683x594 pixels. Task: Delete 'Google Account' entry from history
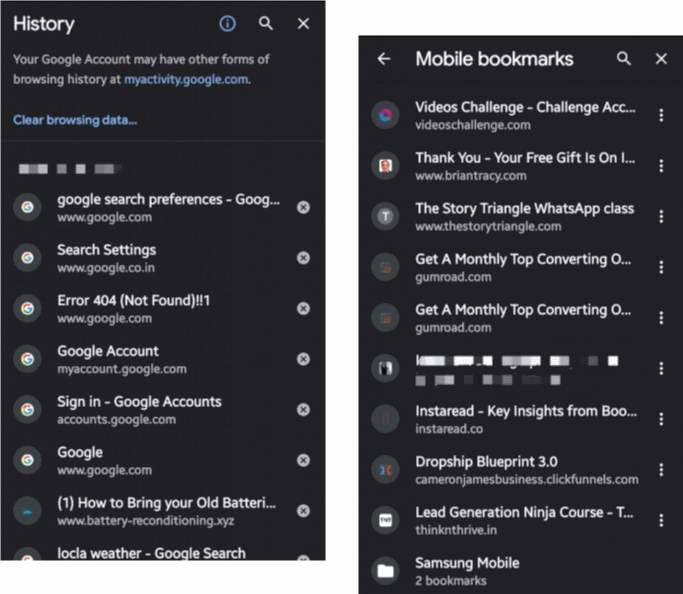[303, 359]
